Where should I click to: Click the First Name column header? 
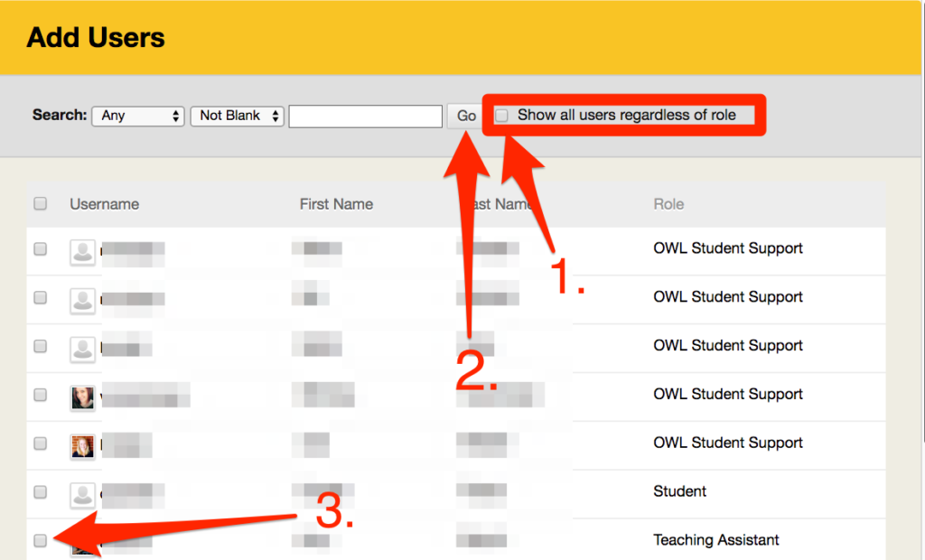pyautogui.click(x=336, y=204)
